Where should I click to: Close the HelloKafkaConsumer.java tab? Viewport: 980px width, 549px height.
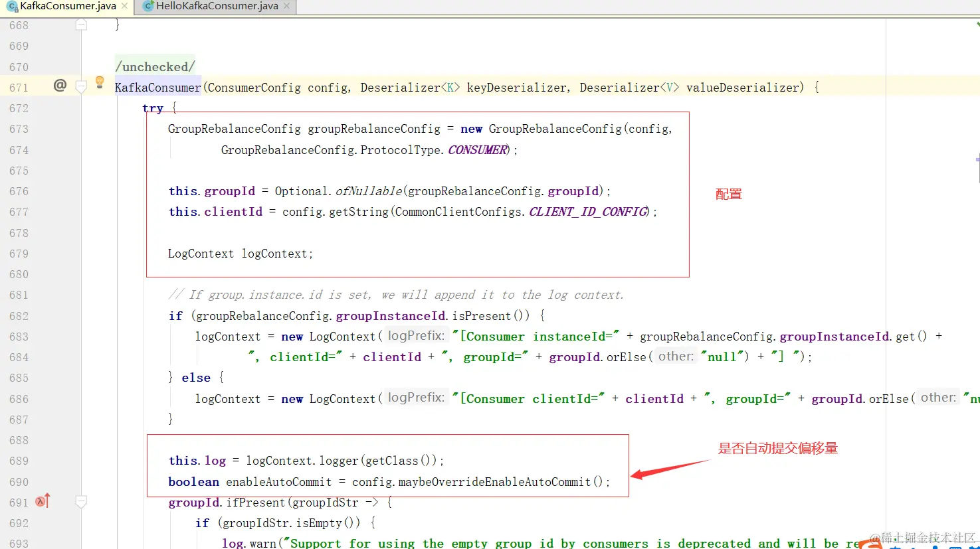(x=286, y=6)
